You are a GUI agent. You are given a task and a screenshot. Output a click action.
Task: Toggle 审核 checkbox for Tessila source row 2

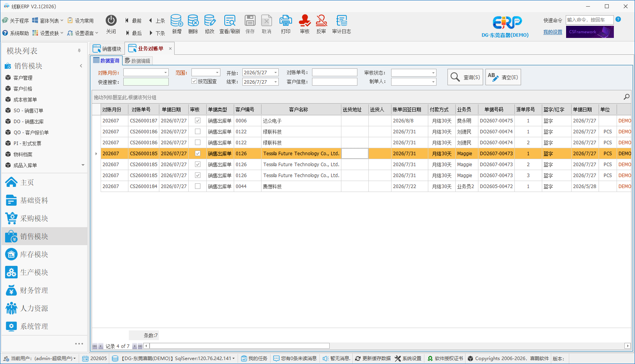click(198, 164)
